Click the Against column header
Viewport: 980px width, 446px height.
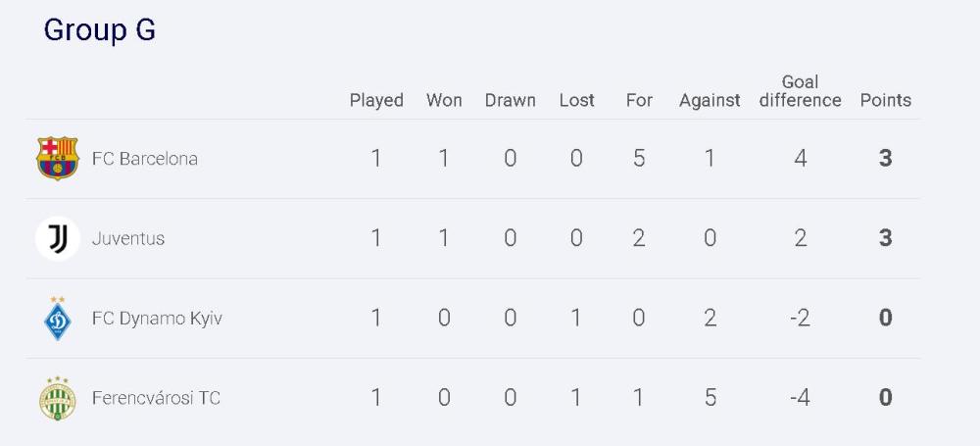[710, 101]
